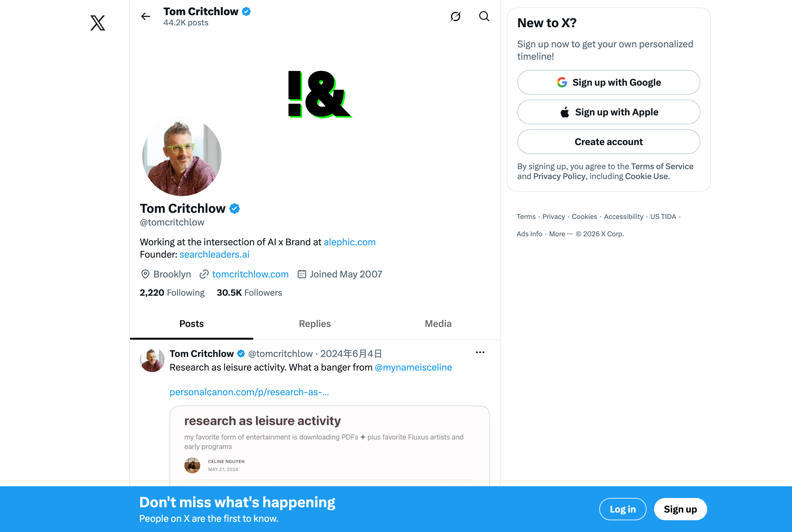Open the Grok profile summary icon

[x=455, y=16]
